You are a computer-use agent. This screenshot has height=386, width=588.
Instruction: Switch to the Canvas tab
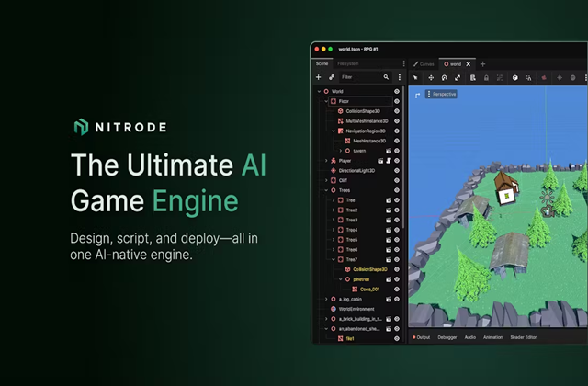coord(424,64)
